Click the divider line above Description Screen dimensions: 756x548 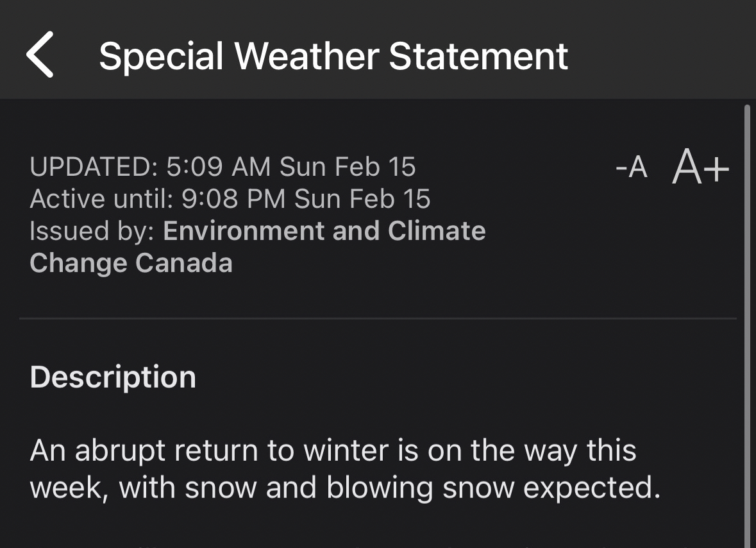pos(378,318)
